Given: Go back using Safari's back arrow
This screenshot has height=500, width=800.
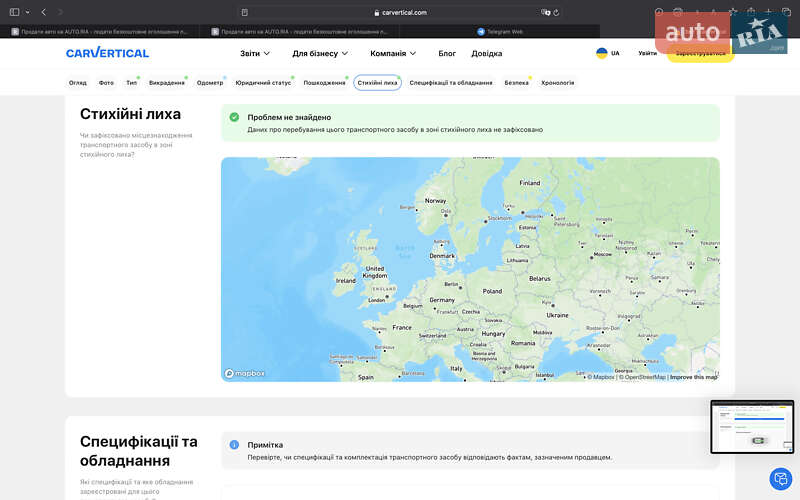Looking at the screenshot, I should pos(44,12).
